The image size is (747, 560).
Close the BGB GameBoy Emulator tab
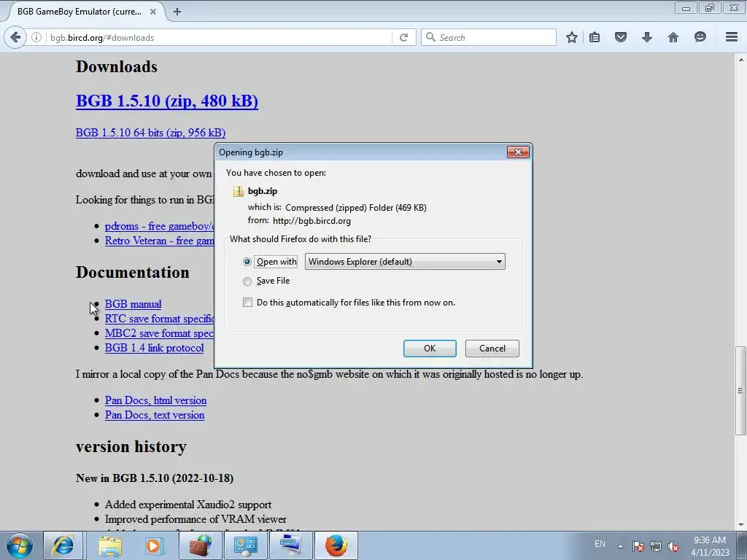[153, 12]
